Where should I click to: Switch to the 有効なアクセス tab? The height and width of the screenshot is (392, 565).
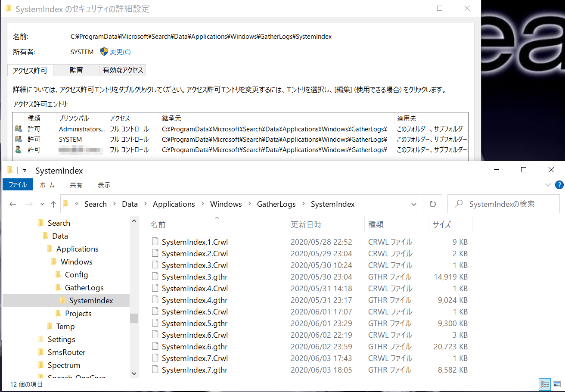click(x=123, y=70)
